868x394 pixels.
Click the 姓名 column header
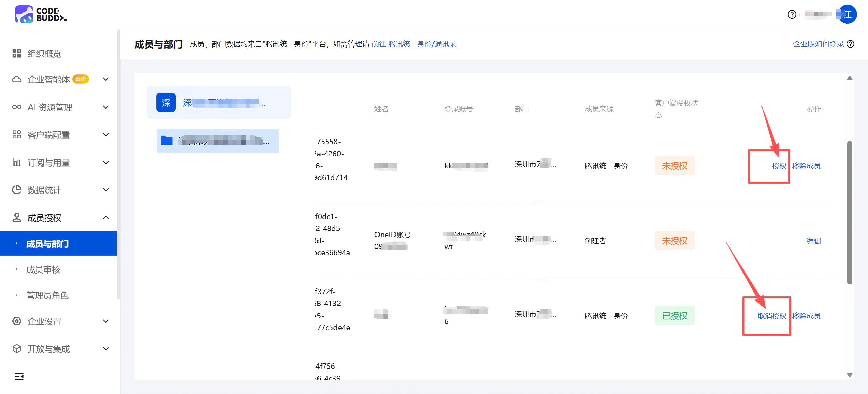click(381, 109)
